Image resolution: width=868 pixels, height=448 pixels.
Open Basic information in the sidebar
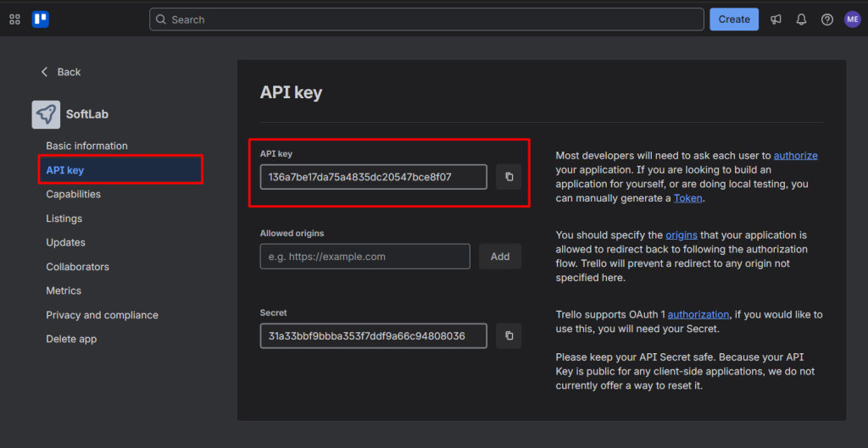tap(87, 146)
